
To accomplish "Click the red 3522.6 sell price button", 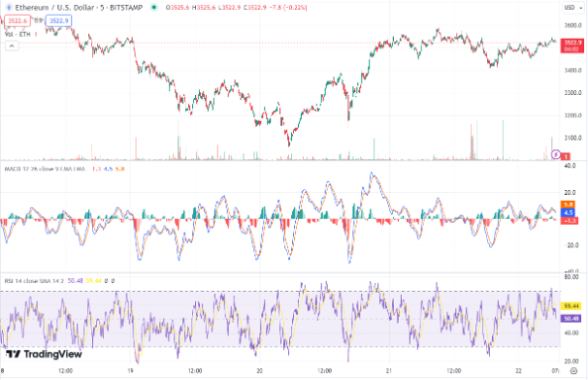I will click(17, 21).
